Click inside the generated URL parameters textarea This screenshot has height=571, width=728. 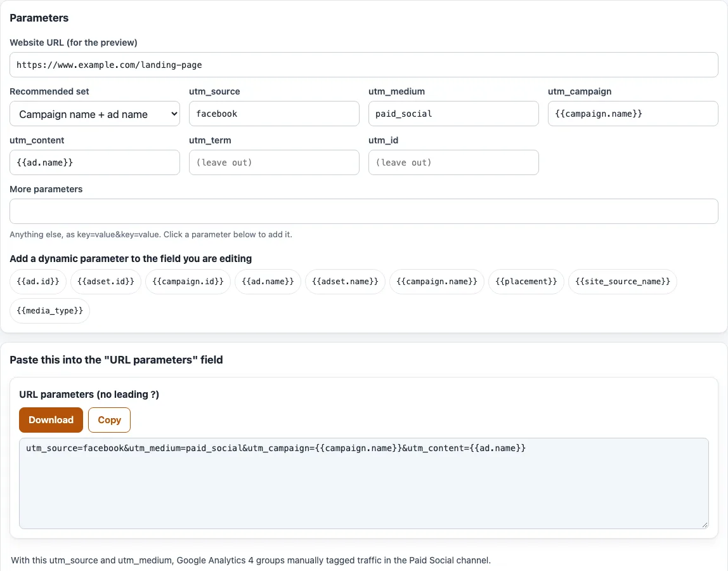[364, 483]
